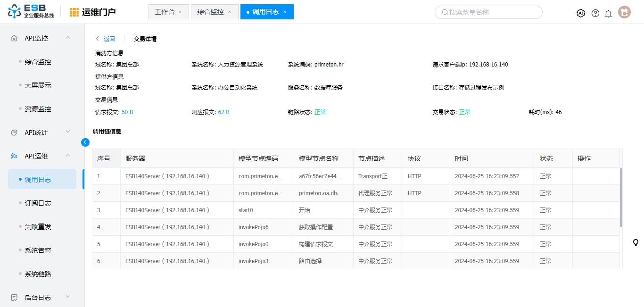Switch to the 工作台 tab
The height and width of the screenshot is (307, 644).
click(165, 12)
